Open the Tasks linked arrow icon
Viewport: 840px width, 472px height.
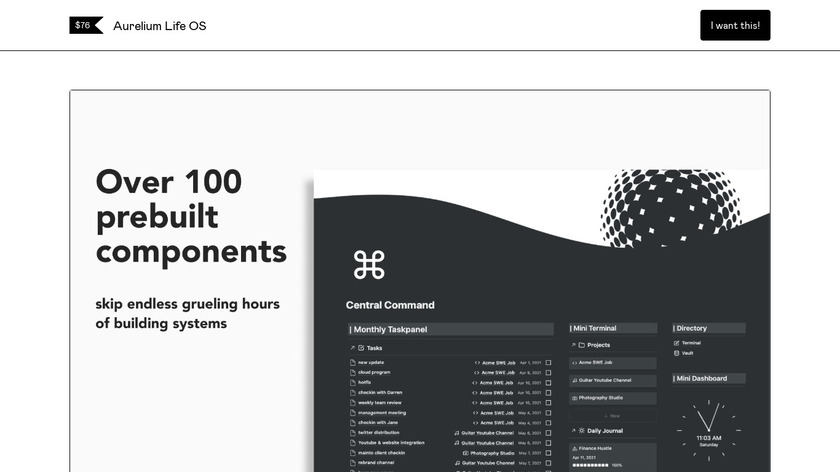point(352,348)
